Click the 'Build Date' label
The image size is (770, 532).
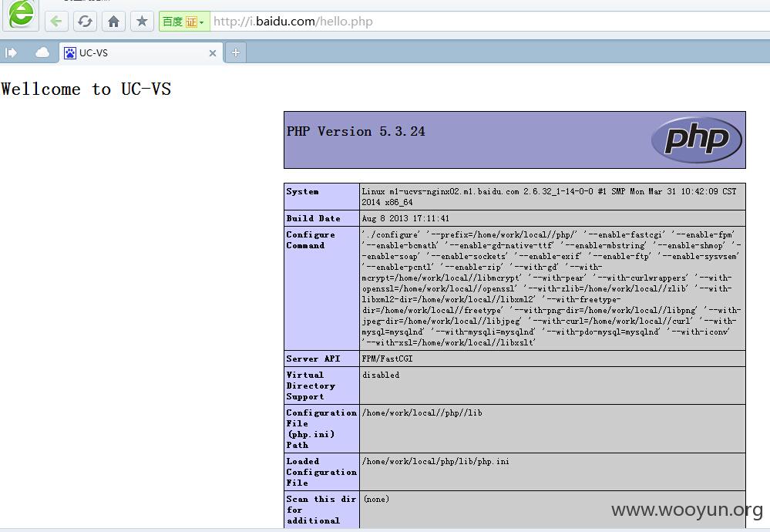[313, 219]
